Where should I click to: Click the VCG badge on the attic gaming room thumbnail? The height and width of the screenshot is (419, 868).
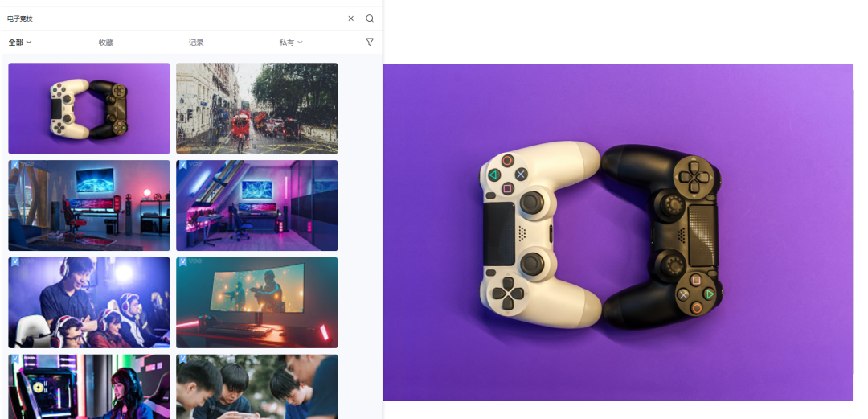(182, 165)
